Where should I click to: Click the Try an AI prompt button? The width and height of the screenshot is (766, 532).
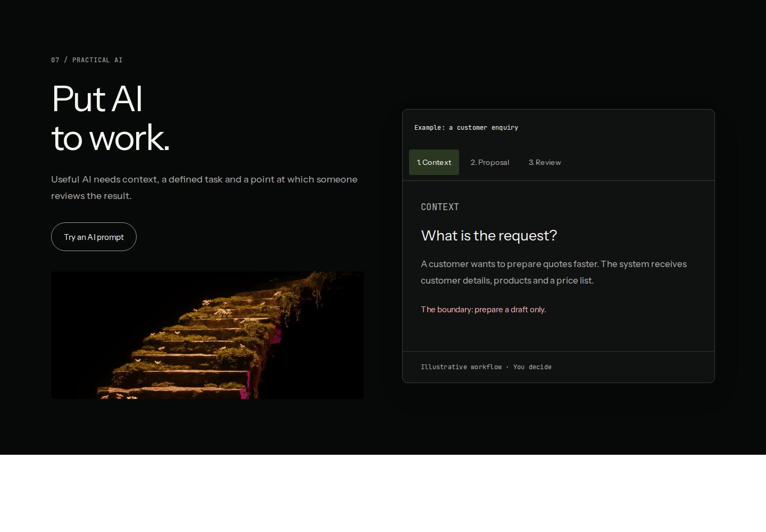[x=94, y=237]
